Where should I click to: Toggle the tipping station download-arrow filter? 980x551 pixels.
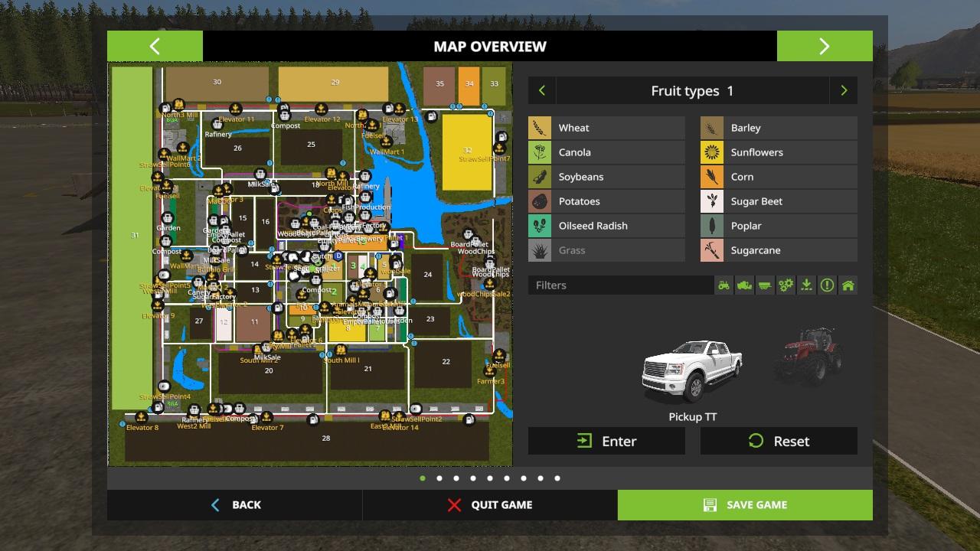click(x=806, y=285)
